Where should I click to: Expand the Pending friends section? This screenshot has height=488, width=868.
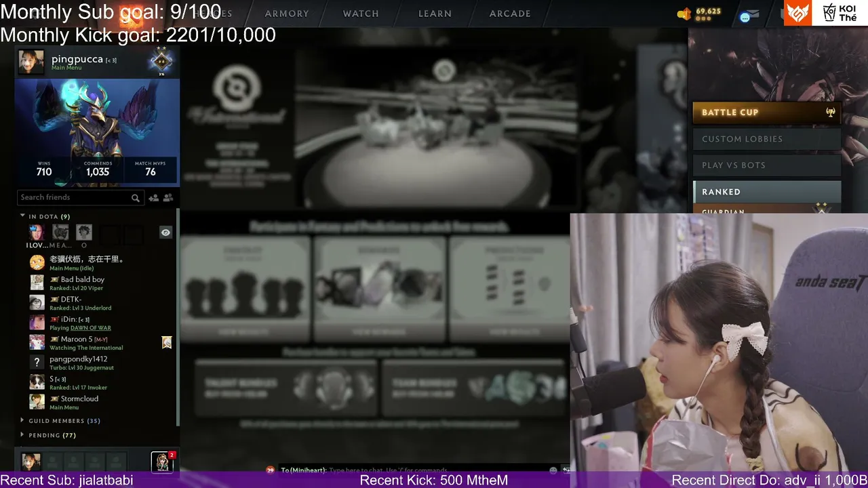48,435
